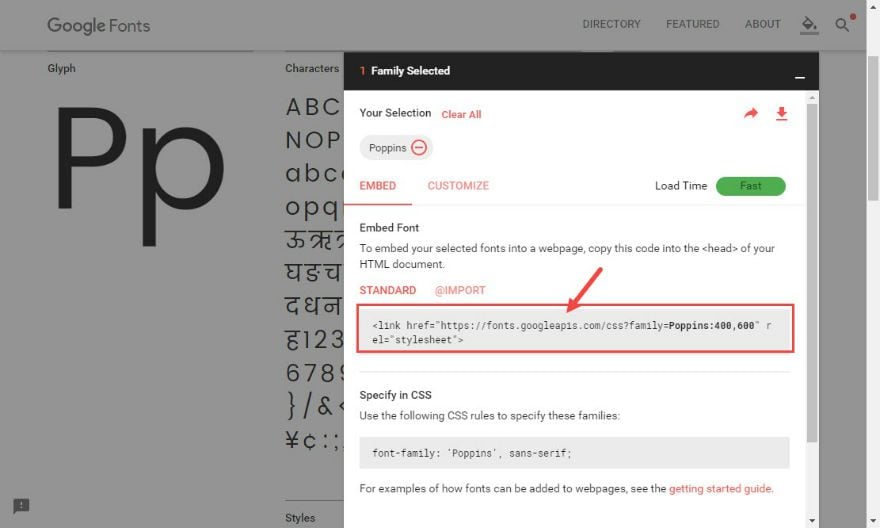
Task: Click the link href embed code box
Action: coord(574,332)
